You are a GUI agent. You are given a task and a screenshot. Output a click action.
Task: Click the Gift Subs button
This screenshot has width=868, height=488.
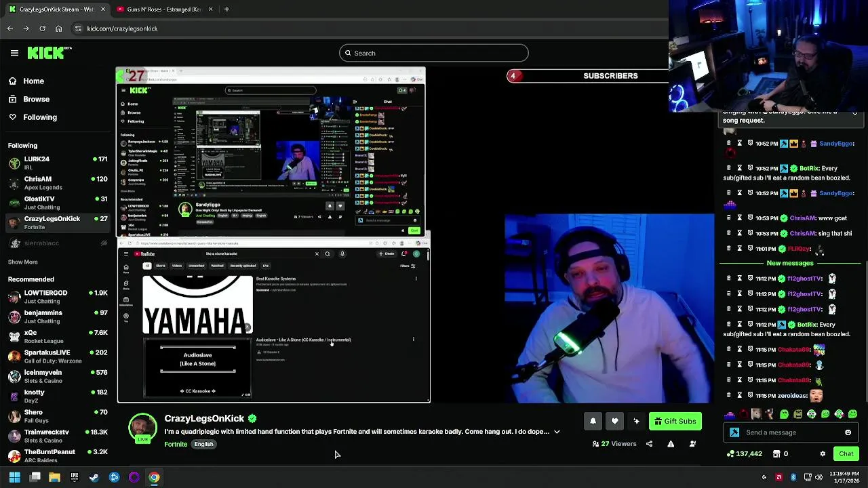pos(675,421)
